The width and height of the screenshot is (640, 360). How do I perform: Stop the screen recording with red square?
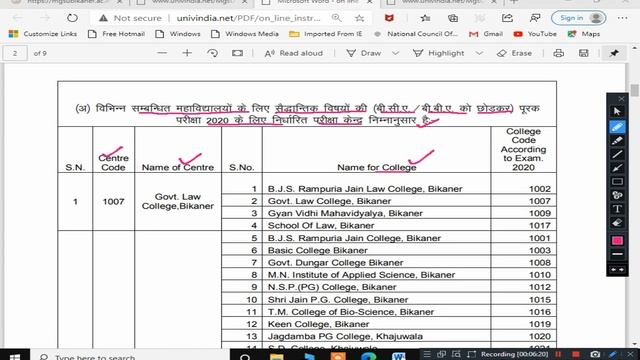(576, 354)
